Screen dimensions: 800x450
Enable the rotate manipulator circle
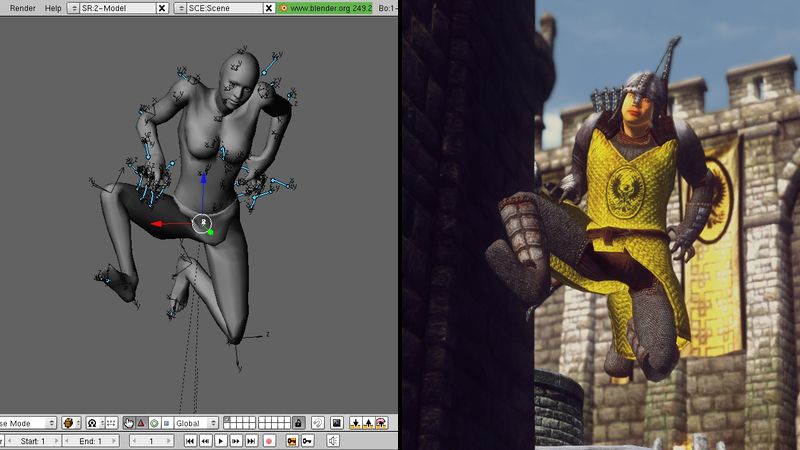coord(154,423)
